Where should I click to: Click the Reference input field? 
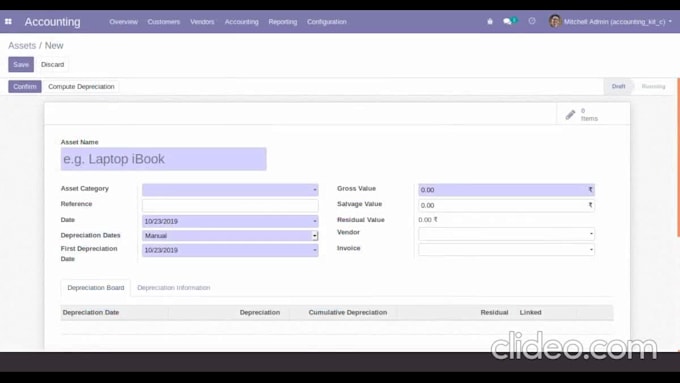(x=230, y=205)
